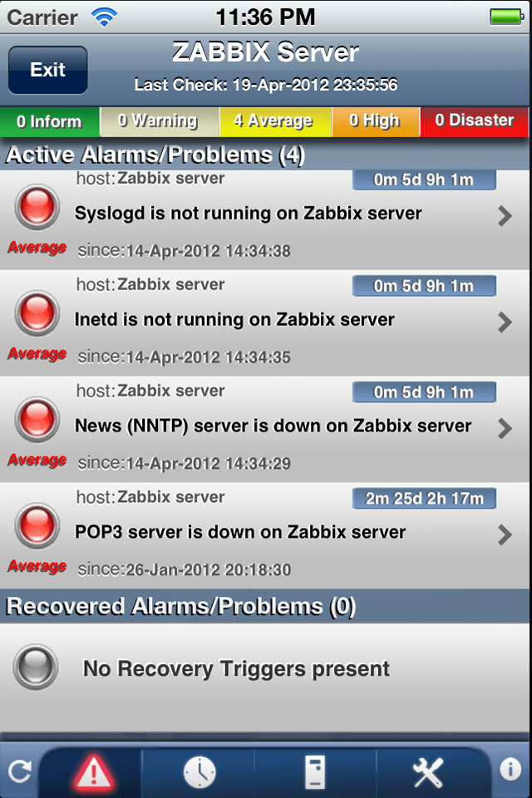The height and width of the screenshot is (798, 532).
Task: Open the alarms triangle tab
Action: [93, 771]
